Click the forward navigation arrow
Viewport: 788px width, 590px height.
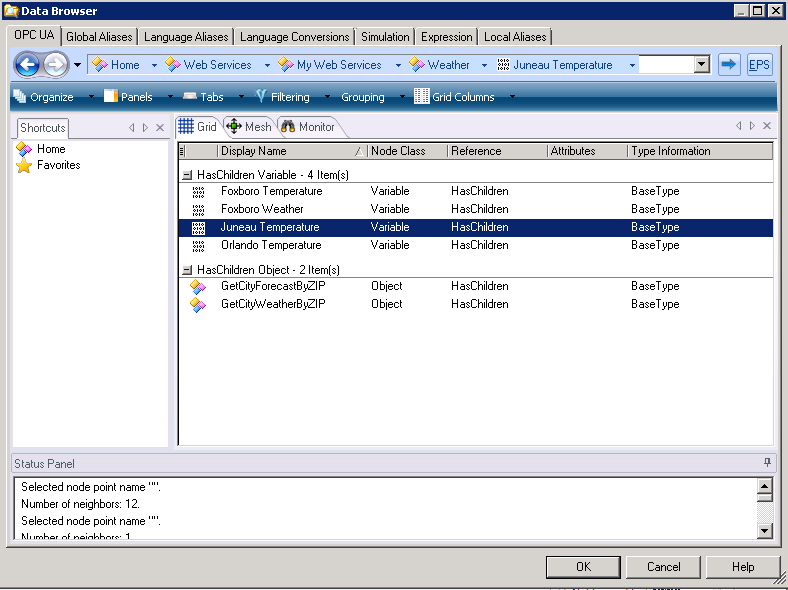55,65
